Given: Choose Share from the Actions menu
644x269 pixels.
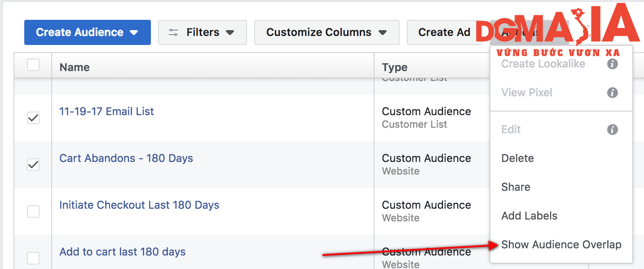Looking at the screenshot, I should pos(516,187).
